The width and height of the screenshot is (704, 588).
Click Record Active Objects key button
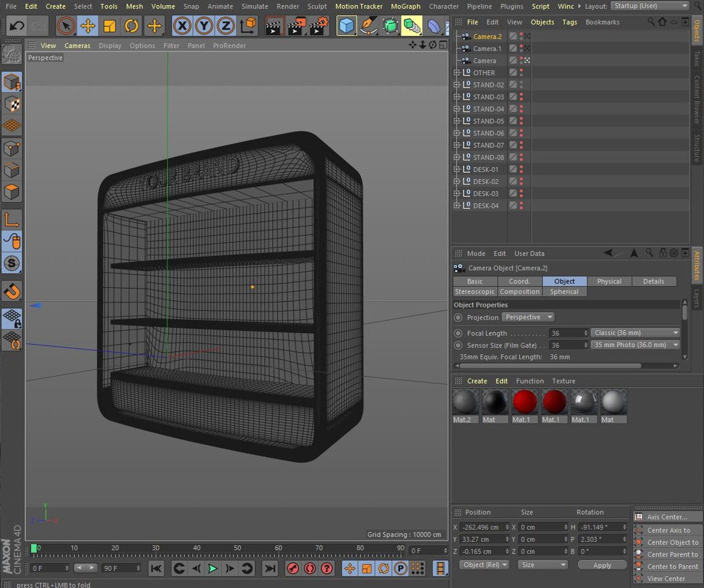293,568
